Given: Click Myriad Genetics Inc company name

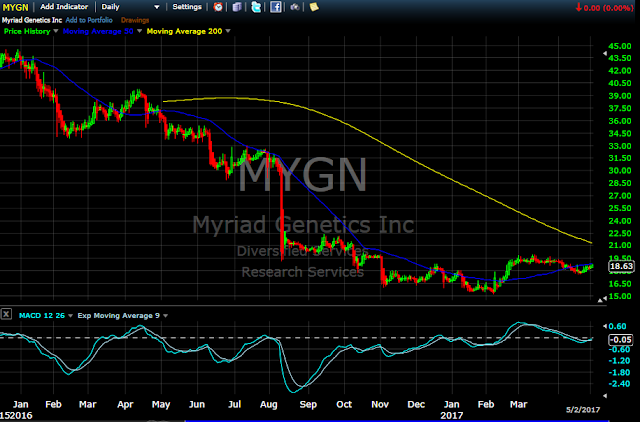Looking at the screenshot, I should pos(32,20).
